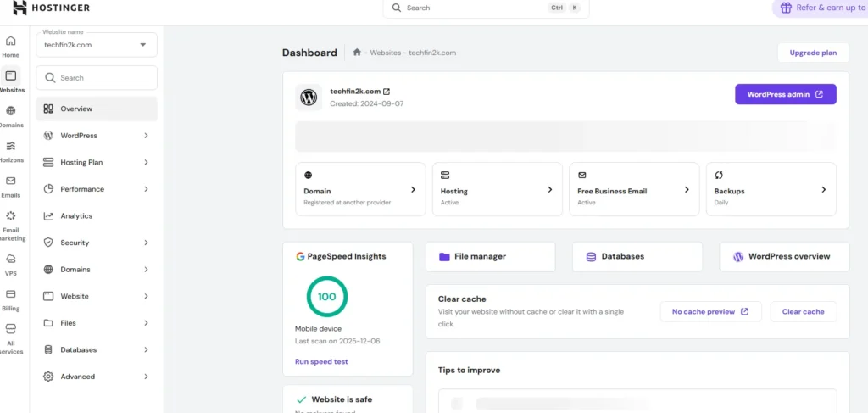Click the Google logo in PageSpeed Insights

pos(300,256)
